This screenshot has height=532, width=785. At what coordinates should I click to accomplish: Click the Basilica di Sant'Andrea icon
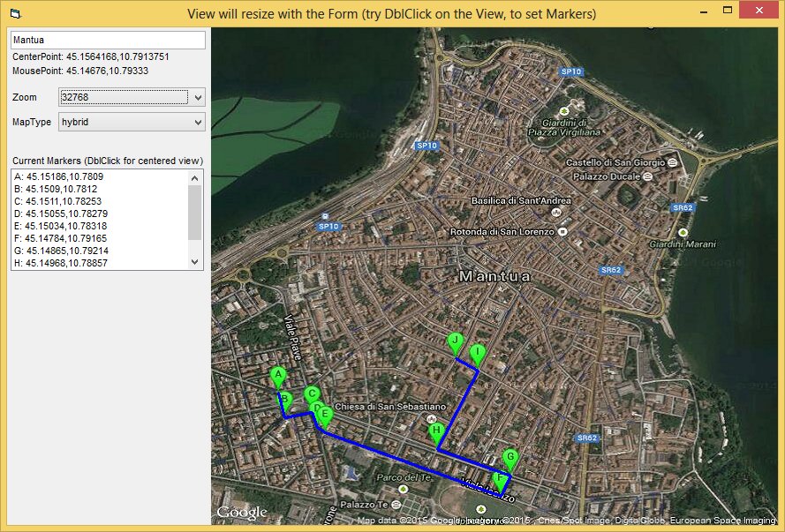click(555, 213)
